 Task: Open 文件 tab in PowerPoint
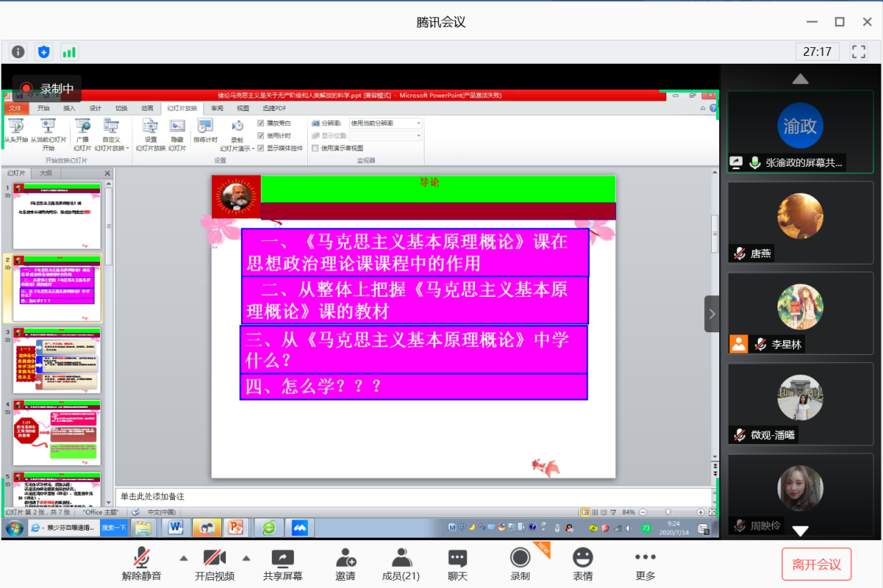(x=15, y=108)
